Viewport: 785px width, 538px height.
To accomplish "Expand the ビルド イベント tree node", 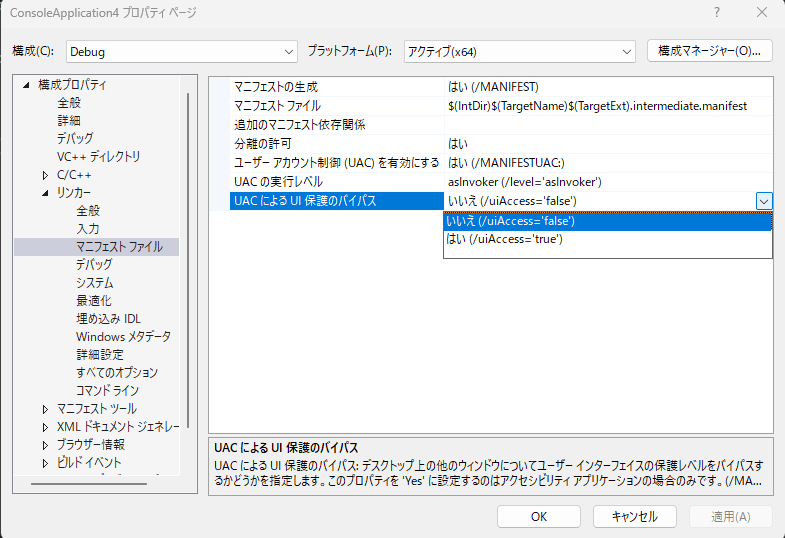I will (x=46, y=463).
